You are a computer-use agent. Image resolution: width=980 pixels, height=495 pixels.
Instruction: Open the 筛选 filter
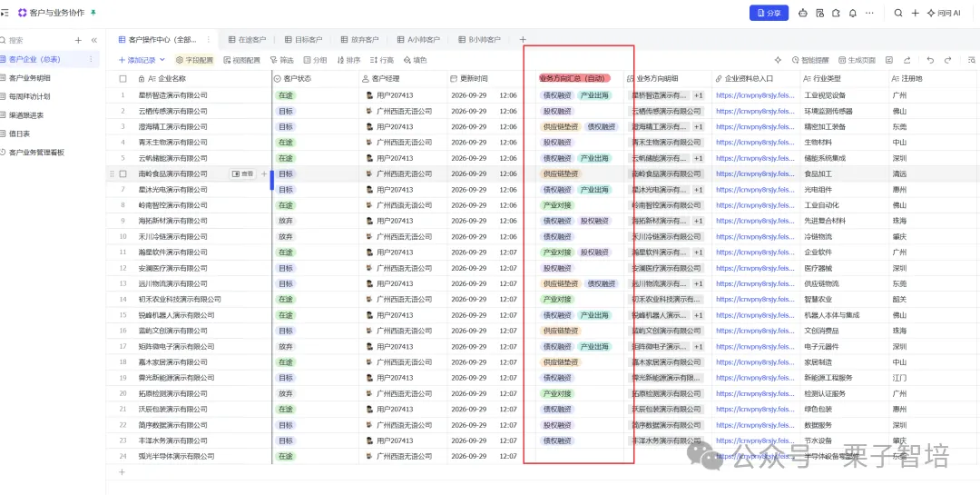click(x=282, y=60)
